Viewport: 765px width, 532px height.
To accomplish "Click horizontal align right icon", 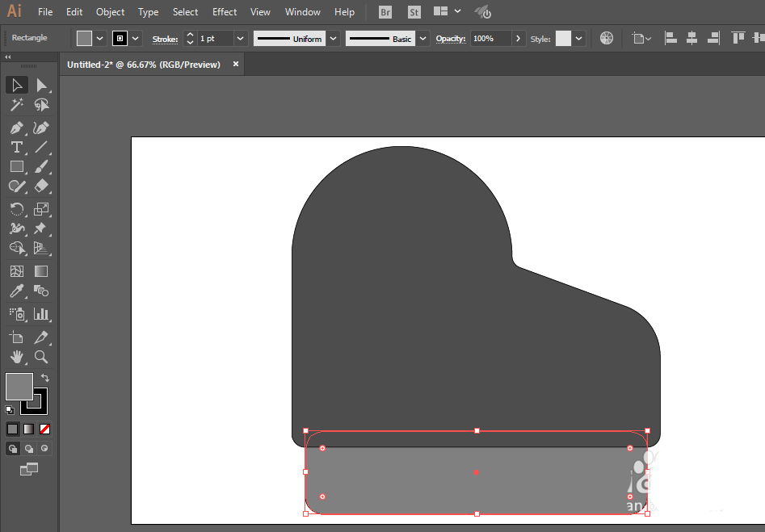I will (713, 38).
